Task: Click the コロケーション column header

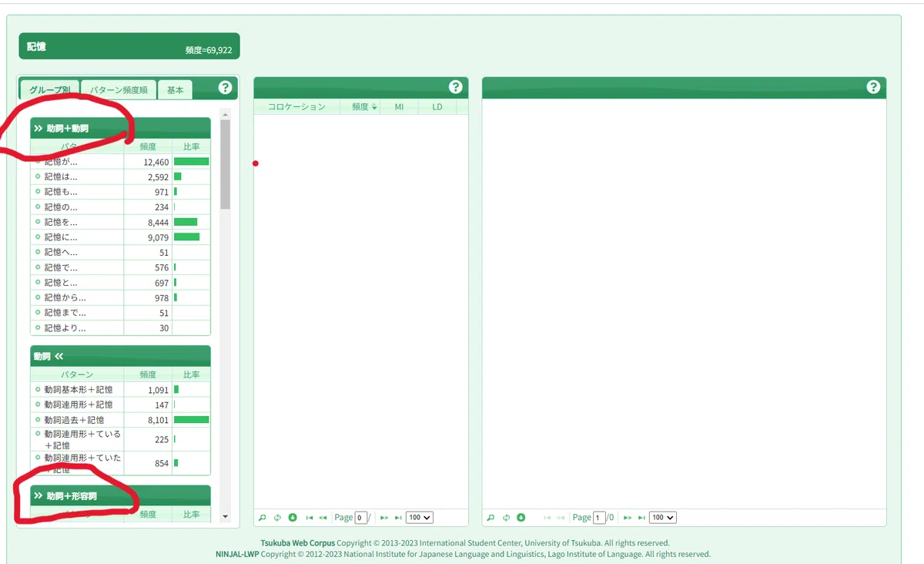Action: pos(297,107)
